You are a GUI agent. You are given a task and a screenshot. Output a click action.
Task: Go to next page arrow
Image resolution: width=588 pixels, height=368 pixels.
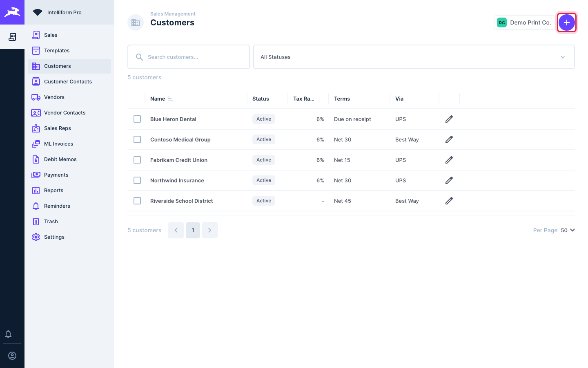[210, 230]
